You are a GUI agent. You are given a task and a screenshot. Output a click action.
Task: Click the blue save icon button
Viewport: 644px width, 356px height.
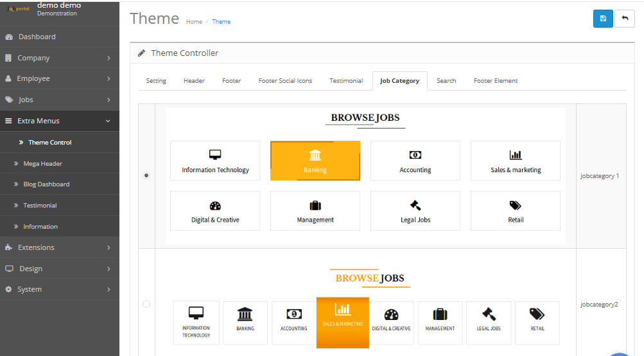pos(603,19)
